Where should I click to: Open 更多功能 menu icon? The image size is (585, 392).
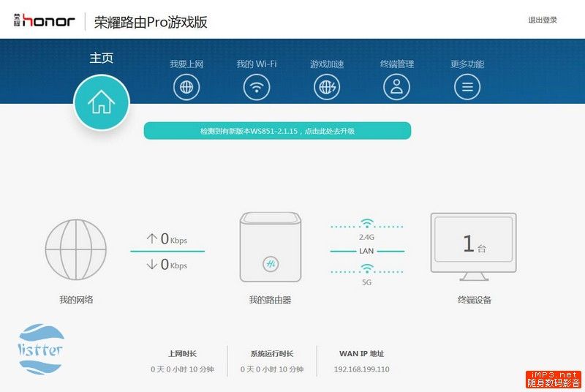coord(467,87)
